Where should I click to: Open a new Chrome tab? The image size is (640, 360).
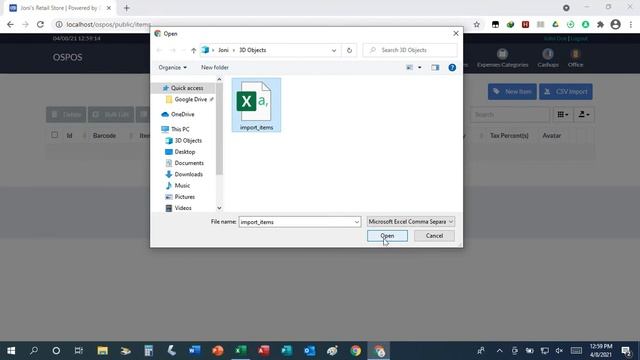click(x=127, y=8)
